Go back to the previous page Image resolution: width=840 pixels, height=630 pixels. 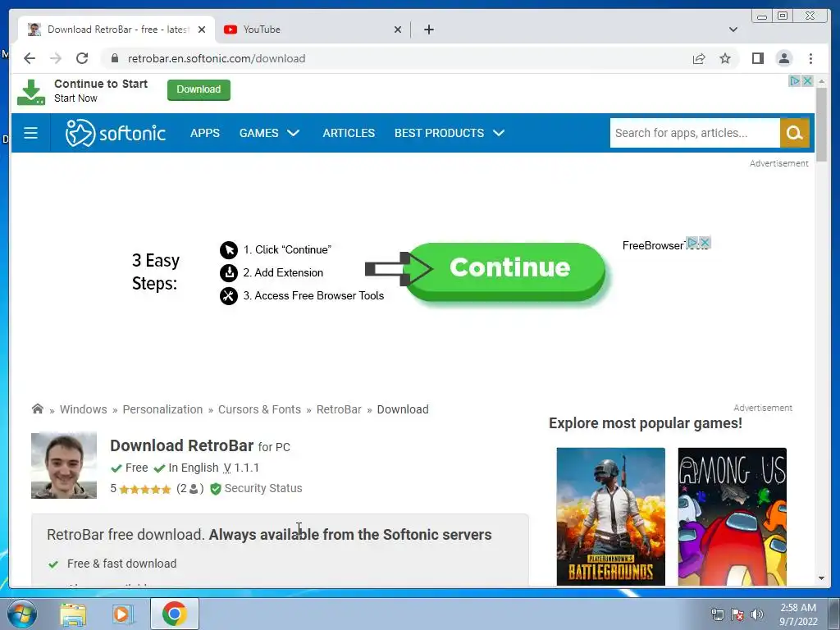tap(30, 58)
